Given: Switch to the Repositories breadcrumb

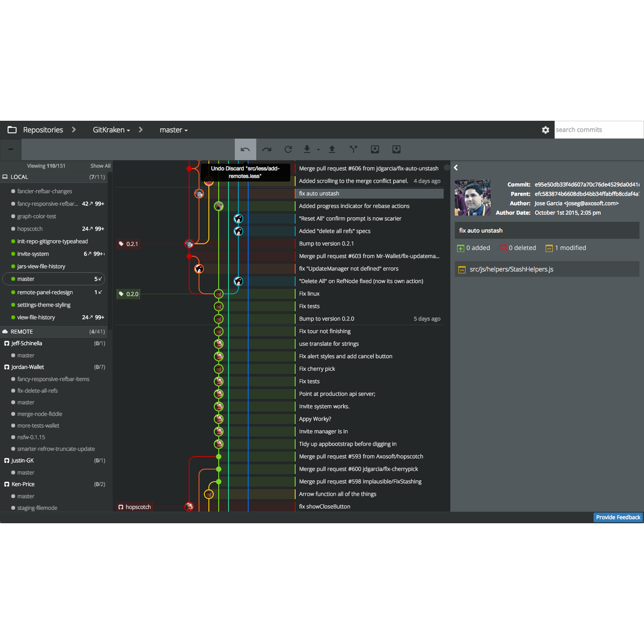Looking at the screenshot, I should [43, 130].
